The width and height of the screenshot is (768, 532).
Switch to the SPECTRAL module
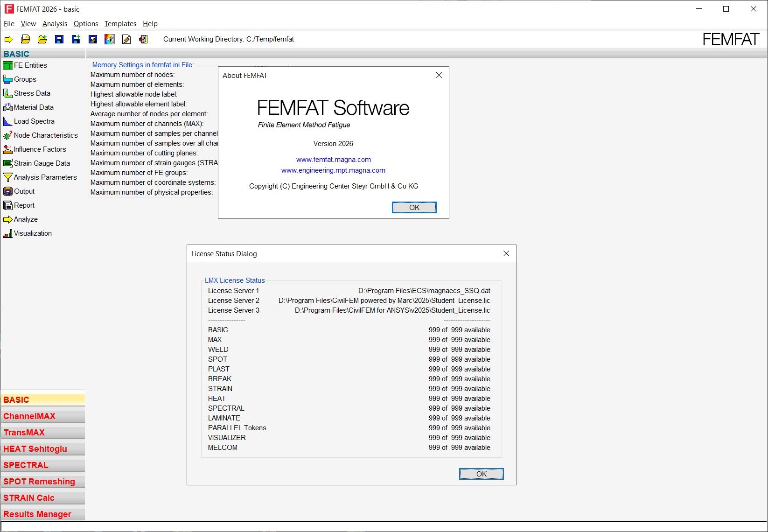(x=43, y=465)
